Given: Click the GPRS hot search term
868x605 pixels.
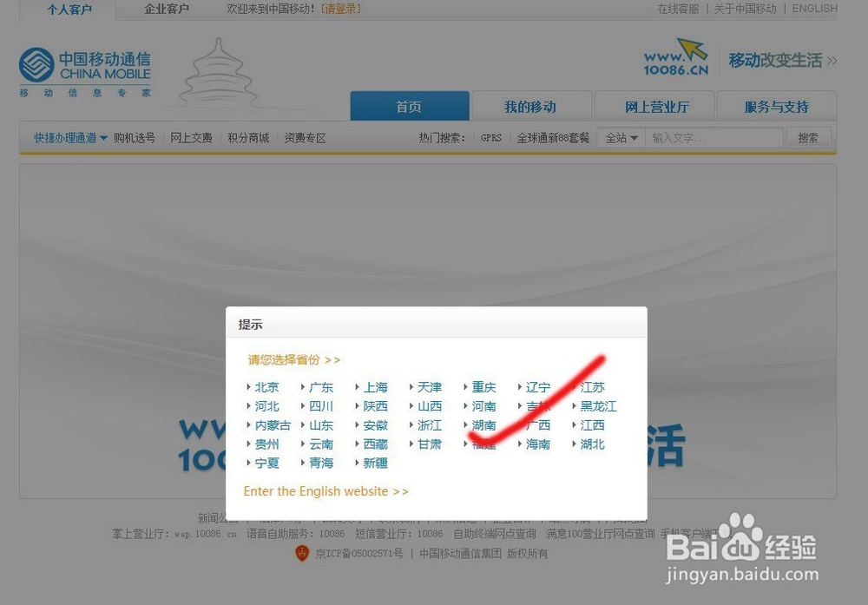Looking at the screenshot, I should pyautogui.click(x=491, y=138).
